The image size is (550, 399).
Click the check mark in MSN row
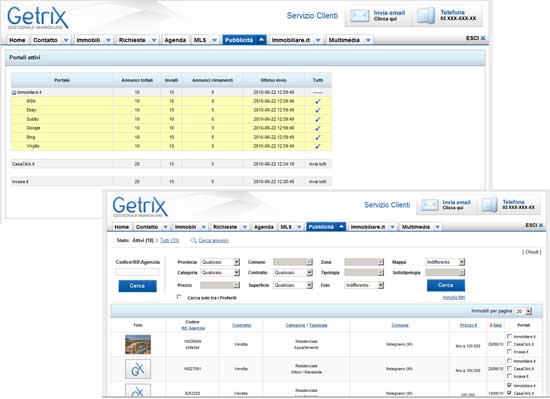pyautogui.click(x=318, y=101)
